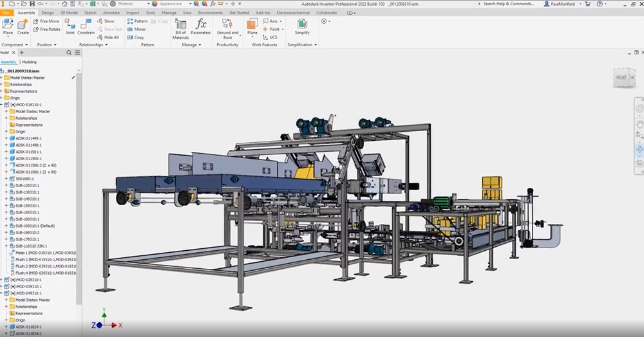The width and height of the screenshot is (644, 337).
Task: Click the Mirror button
Action: [x=137, y=29]
